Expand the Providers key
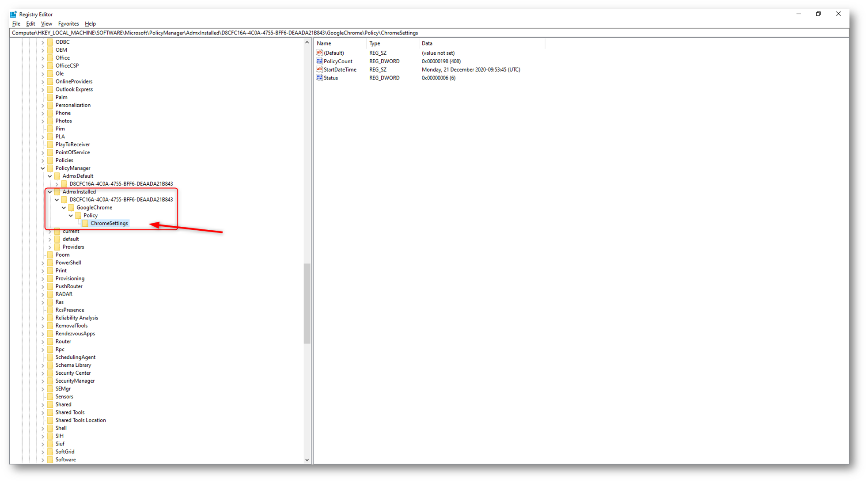This screenshot has width=868, height=483. tap(50, 247)
